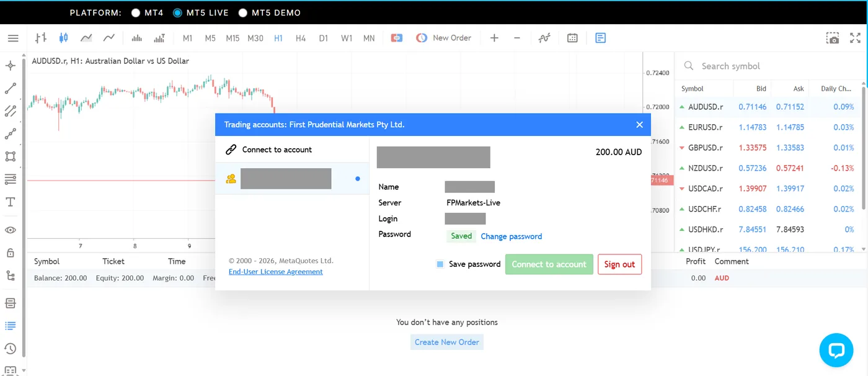Enter fullscreen mode with arrows icon
Image resolution: width=868 pixels, height=376 pixels.
(856, 38)
